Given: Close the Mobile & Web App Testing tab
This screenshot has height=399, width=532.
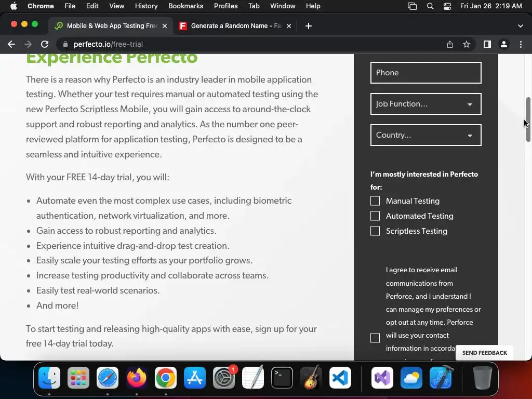Looking at the screenshot, I should tap(165, 26).
